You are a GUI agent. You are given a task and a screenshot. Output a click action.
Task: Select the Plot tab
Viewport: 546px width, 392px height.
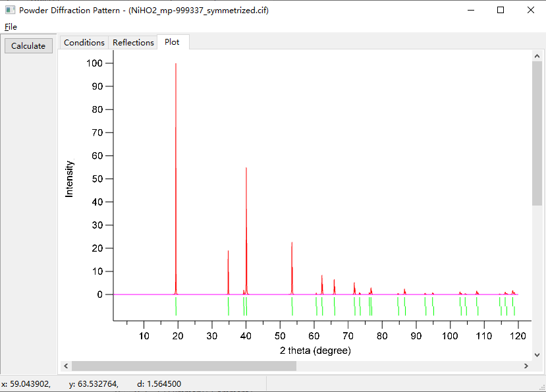pos(172,42)
